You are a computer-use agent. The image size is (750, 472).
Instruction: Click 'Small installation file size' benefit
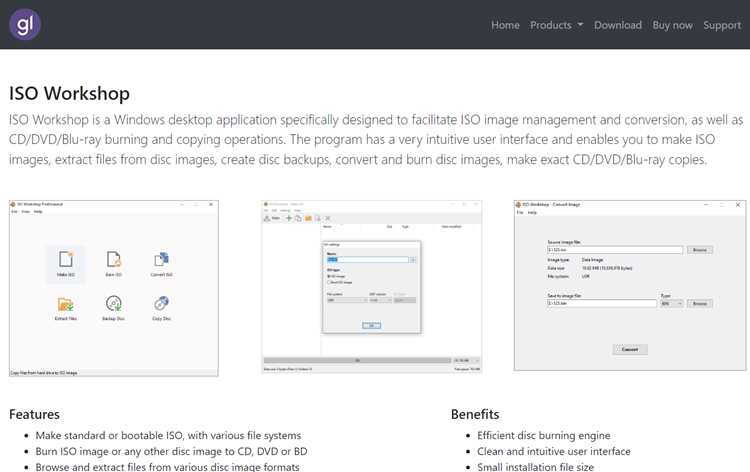coord(535,466)
